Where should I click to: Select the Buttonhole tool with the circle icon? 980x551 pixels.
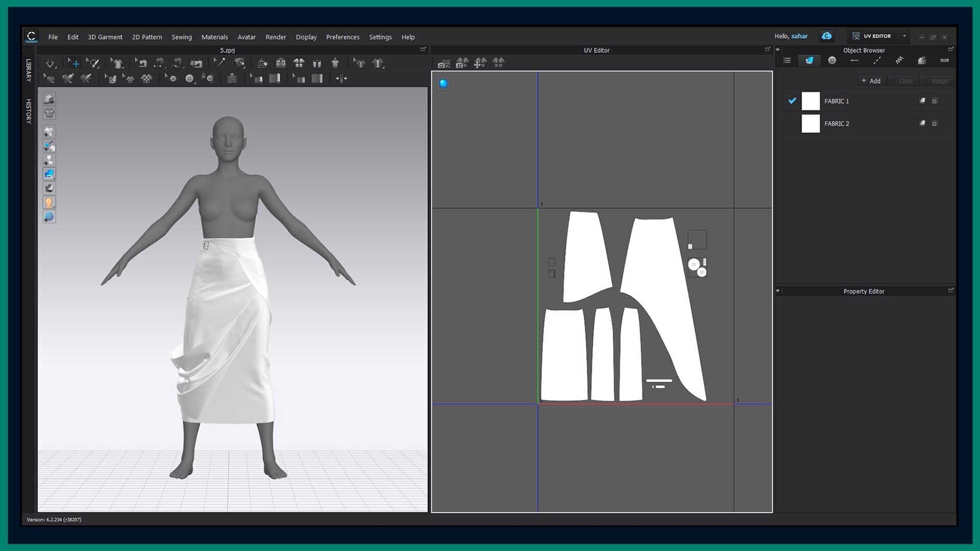click(189, 79)
